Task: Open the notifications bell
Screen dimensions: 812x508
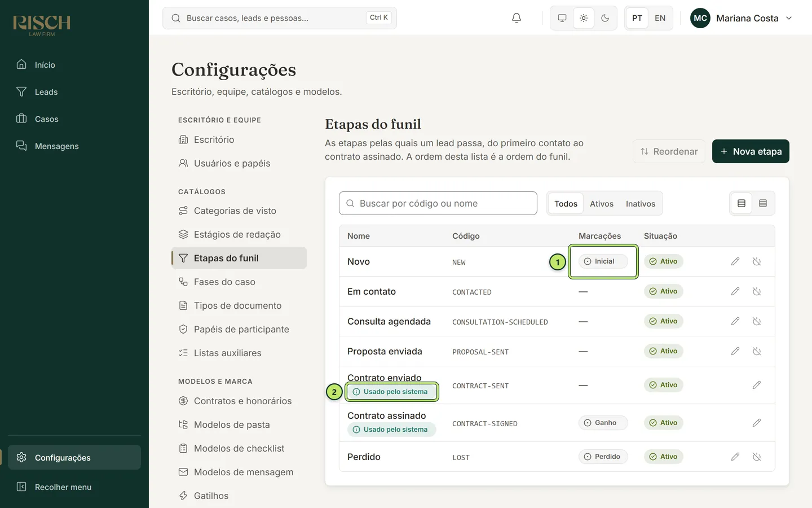Action: point(516,18)
